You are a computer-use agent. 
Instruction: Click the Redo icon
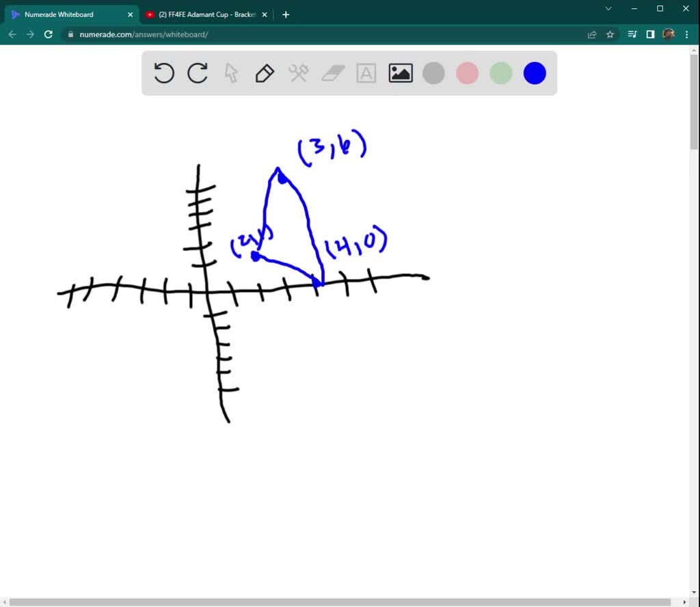coord(197,73)
